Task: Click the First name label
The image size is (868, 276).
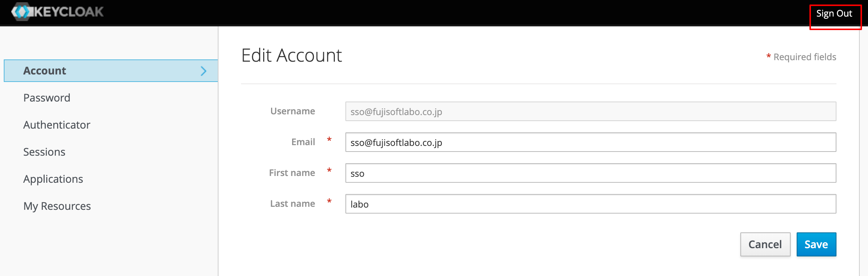Action: 292,173
